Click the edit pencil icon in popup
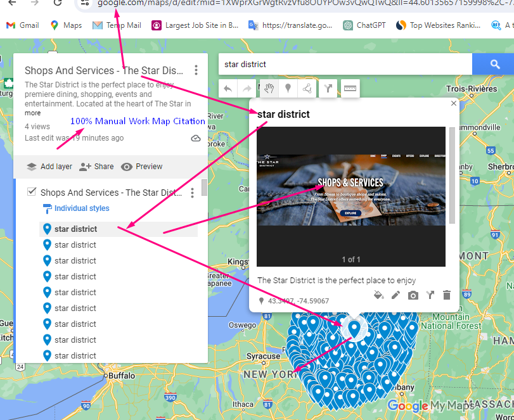This screenshot has height=420, width=514. coord(395,295)
